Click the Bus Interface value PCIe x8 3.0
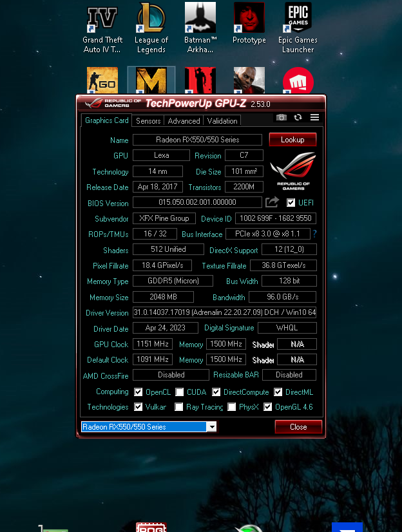The image size is (402, 532). [x=268, y=234]
